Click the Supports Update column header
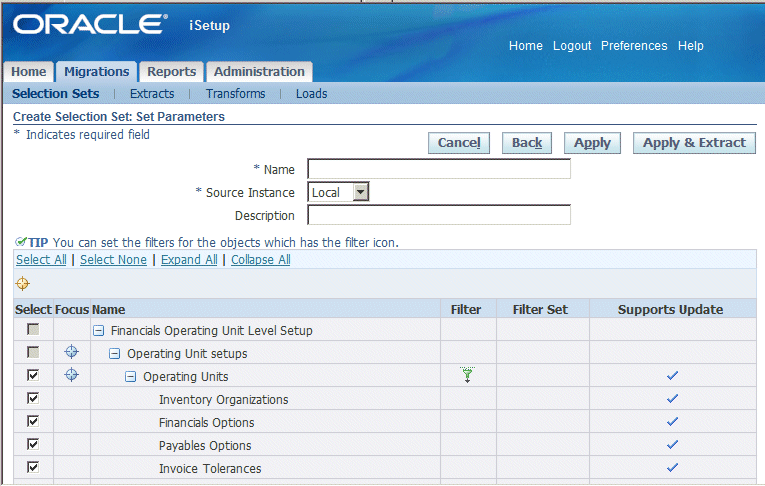Image resolution: width=765 pixels, height=486 pixels. click(x=670, y=310)
